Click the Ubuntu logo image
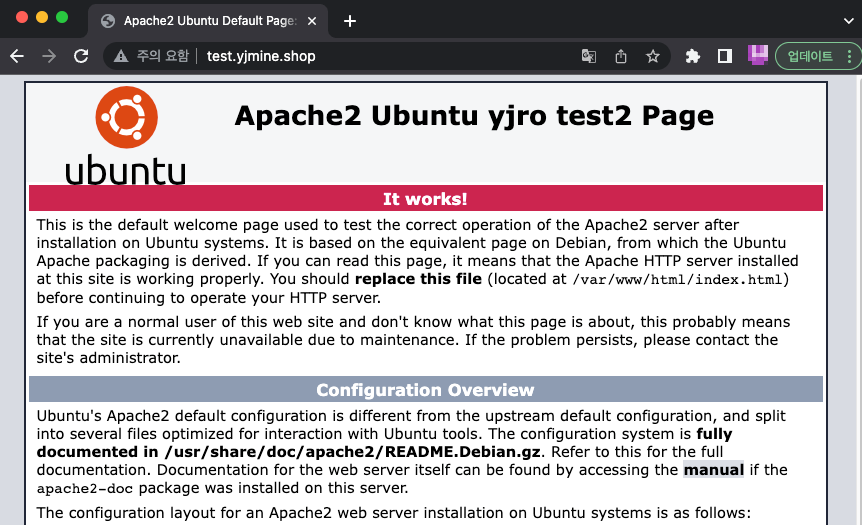Screen dimensions: 862x525 [126, 135]
